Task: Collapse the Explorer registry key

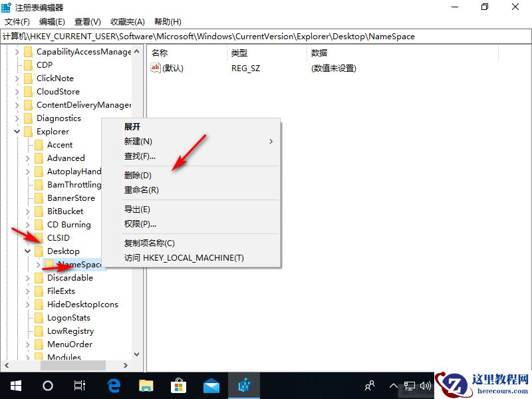Action: [x=17, y=131]
